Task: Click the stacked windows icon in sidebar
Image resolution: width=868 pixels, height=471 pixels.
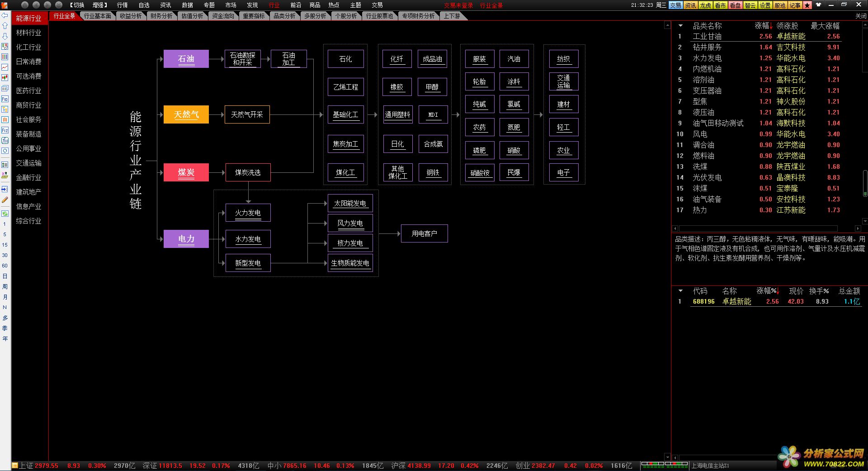Action: coord(5,88)
